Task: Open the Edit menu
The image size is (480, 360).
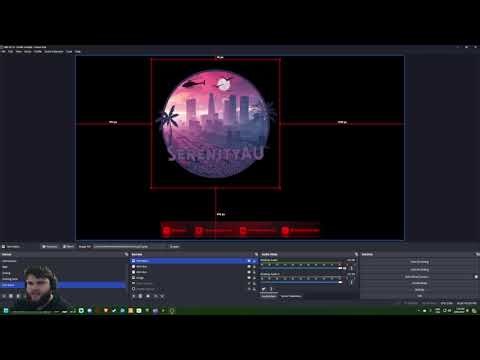Action: [11, 52]
